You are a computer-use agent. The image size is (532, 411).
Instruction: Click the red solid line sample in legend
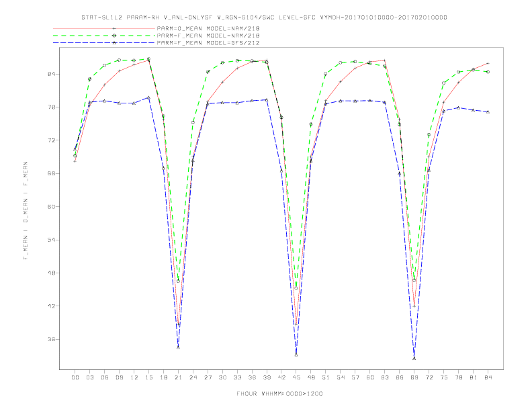point(104,28)
